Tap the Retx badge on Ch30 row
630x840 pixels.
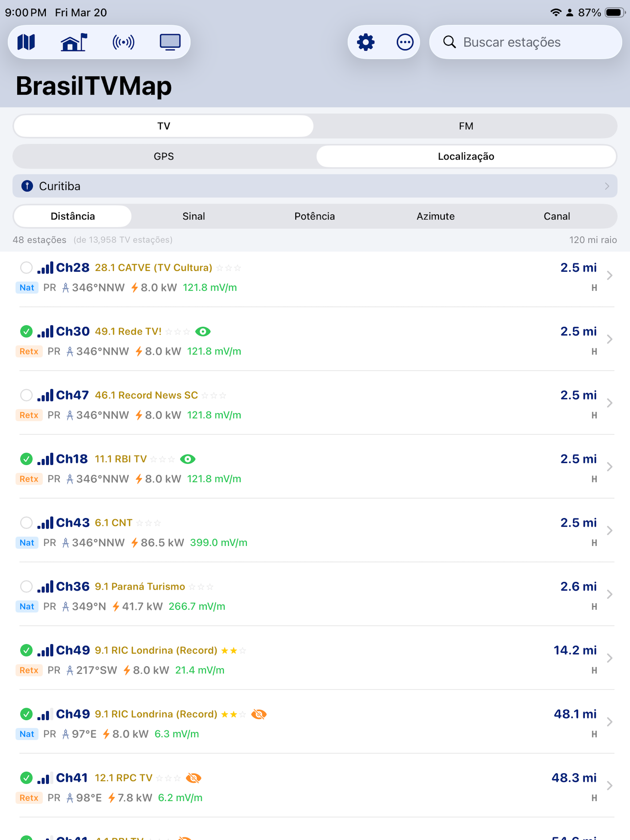tap(29, 352)
